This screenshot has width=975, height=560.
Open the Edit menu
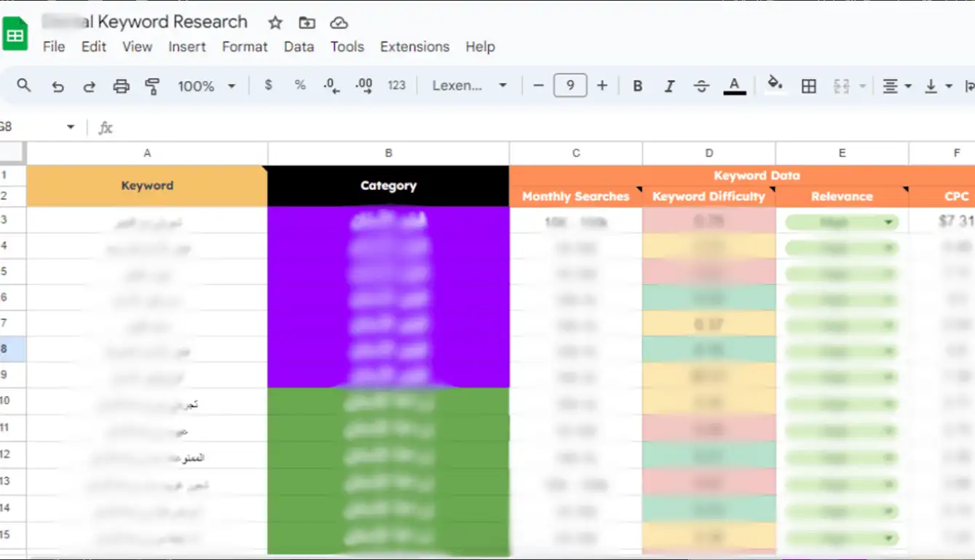[x=94, y=47]
